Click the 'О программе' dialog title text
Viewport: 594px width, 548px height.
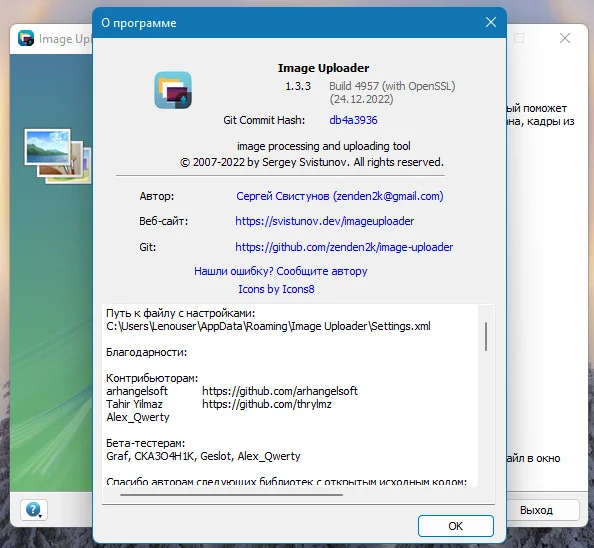(x=139, y=23)
